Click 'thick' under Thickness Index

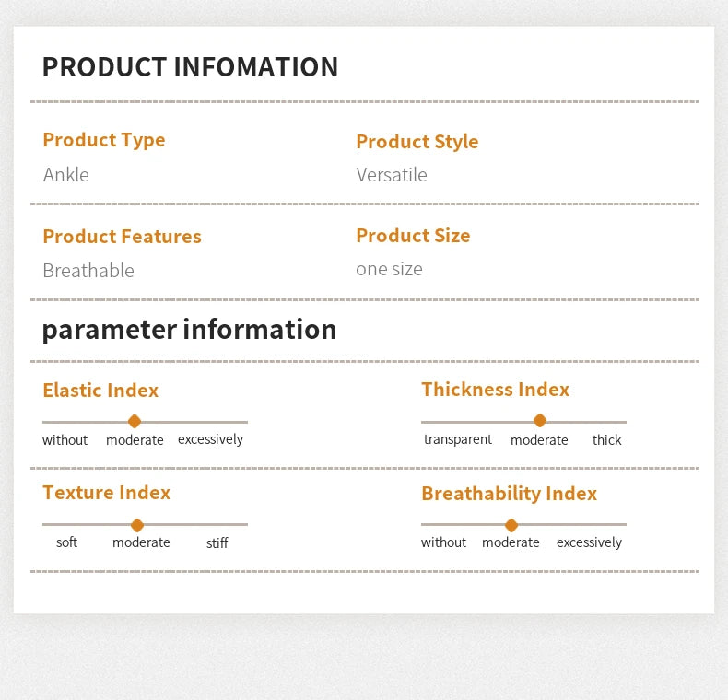click(606, 440)
